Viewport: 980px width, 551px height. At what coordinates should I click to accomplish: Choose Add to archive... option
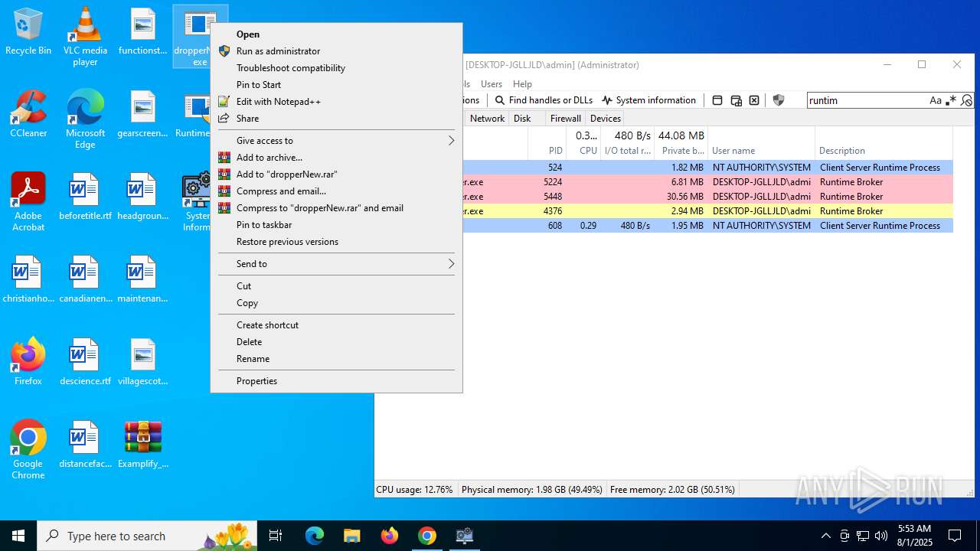pyautogui.click(x=336, y=158)
